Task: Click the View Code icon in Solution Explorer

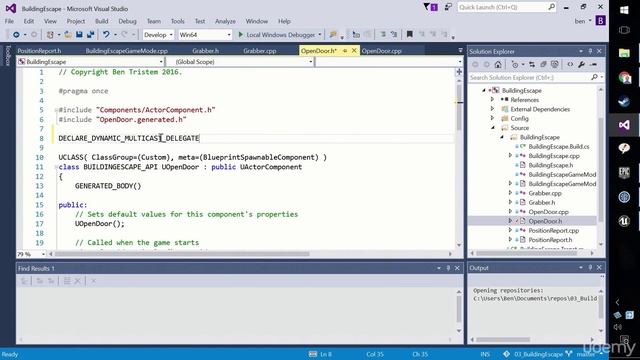Action: 570,64
